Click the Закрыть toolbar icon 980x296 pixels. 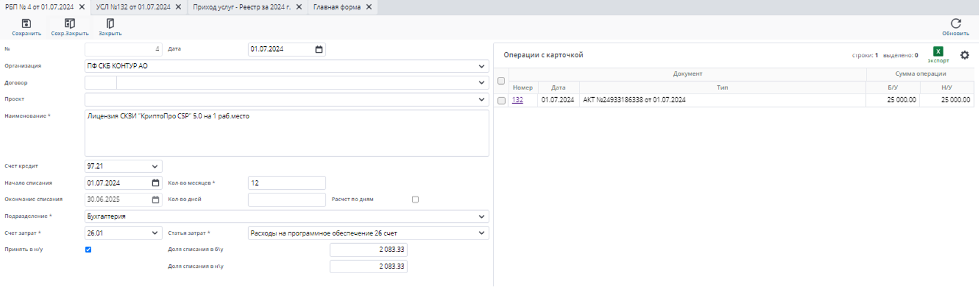(110, 24)
